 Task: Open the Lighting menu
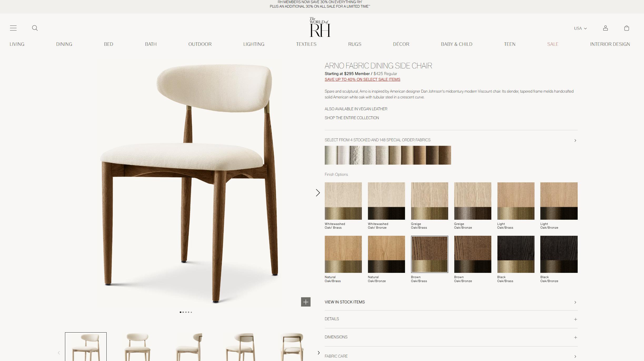click(x=253, y=44)
